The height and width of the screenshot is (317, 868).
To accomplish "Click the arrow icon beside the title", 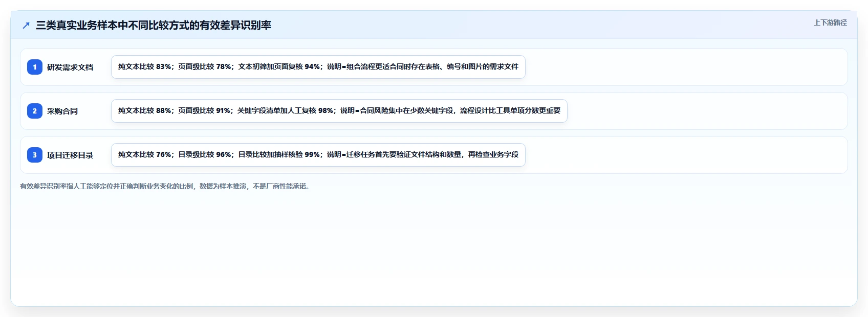I will pos(26,26).
